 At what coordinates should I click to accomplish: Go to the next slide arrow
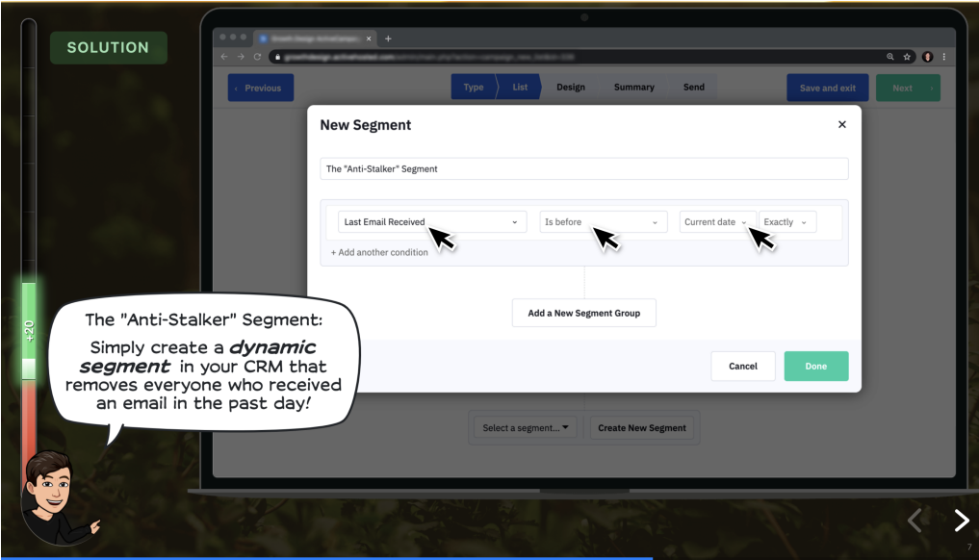[961, 520]
